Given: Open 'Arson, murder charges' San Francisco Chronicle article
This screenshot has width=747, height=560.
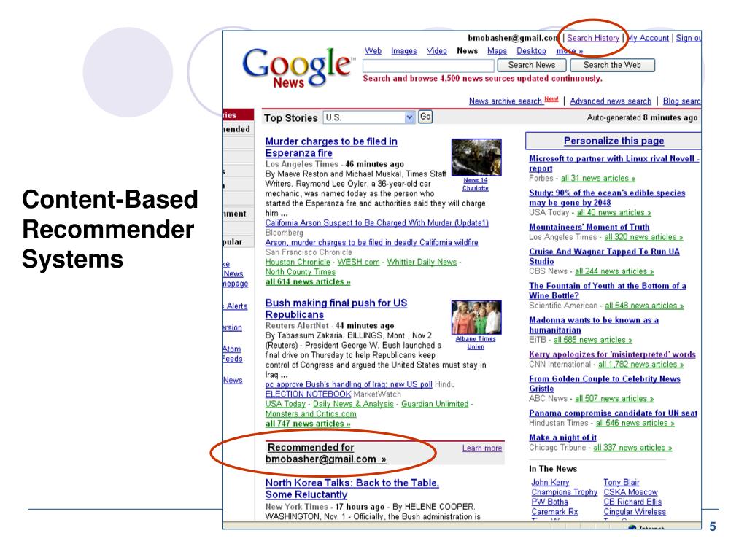Looking at the screenshot, I should (371, 242).
